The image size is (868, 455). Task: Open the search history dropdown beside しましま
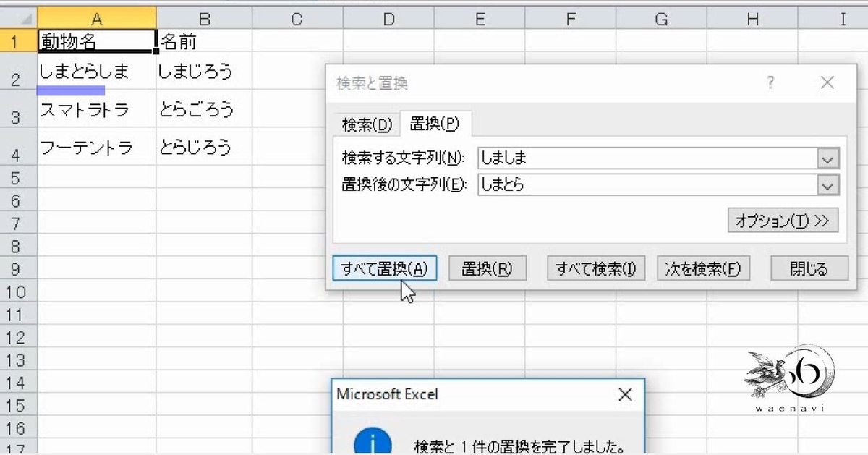point(827,157)
